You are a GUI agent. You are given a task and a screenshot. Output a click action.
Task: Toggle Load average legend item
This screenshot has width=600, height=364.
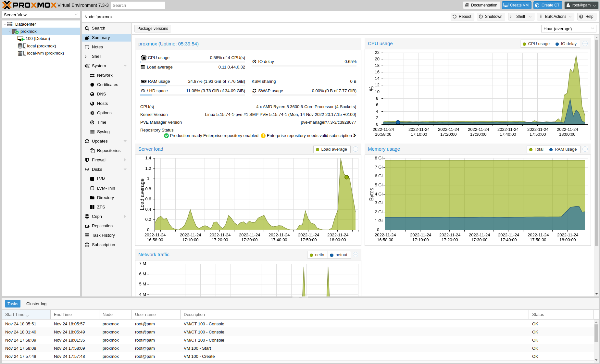click(x=332, y=149)
